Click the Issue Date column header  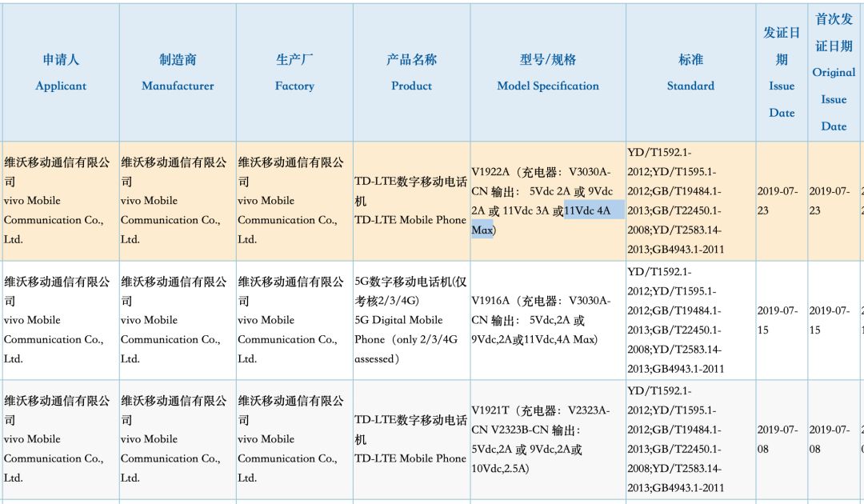(x=782, y=72)
